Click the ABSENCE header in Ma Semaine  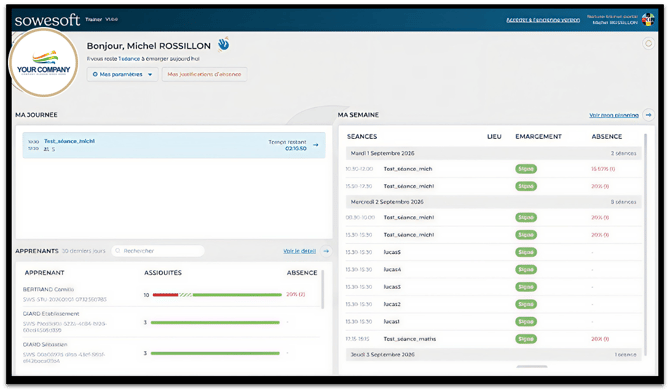(606, 137)
